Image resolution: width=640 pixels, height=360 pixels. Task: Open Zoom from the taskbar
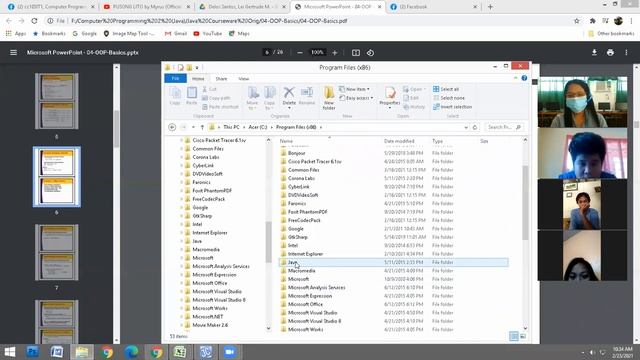(230, 352)
